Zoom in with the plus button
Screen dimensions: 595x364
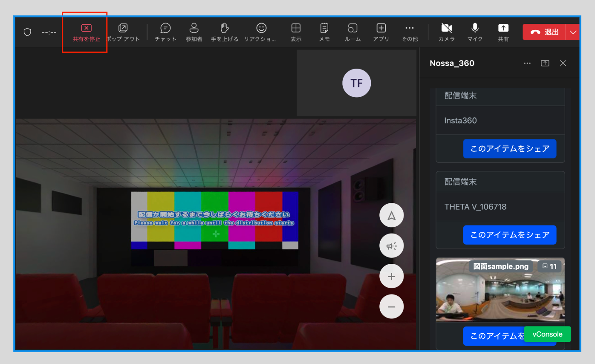pyautogui.click(x=391, y=277)
